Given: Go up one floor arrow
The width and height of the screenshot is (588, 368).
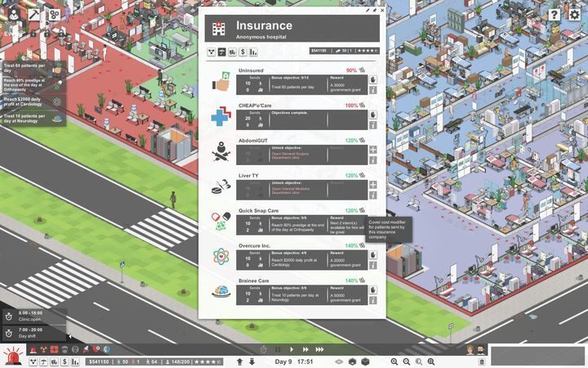Looking at the screenshot, I should tap(240, 361).
